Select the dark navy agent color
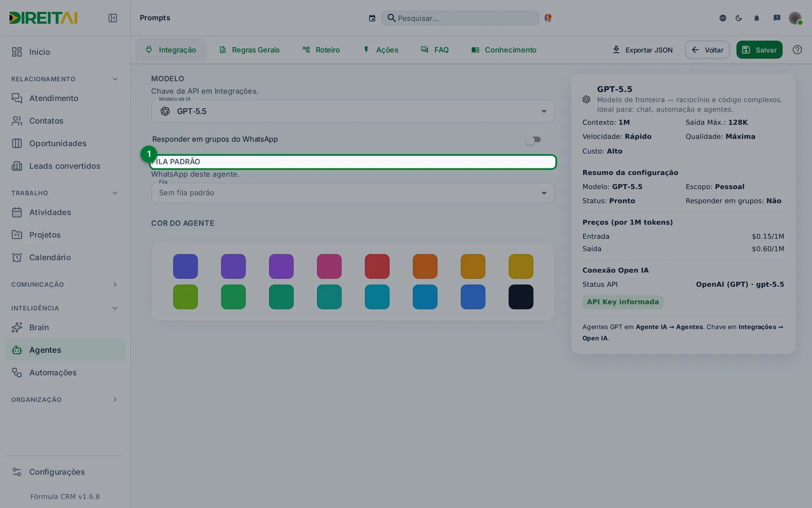This screenshot has height=508, width=812. [x=521, y=297]
